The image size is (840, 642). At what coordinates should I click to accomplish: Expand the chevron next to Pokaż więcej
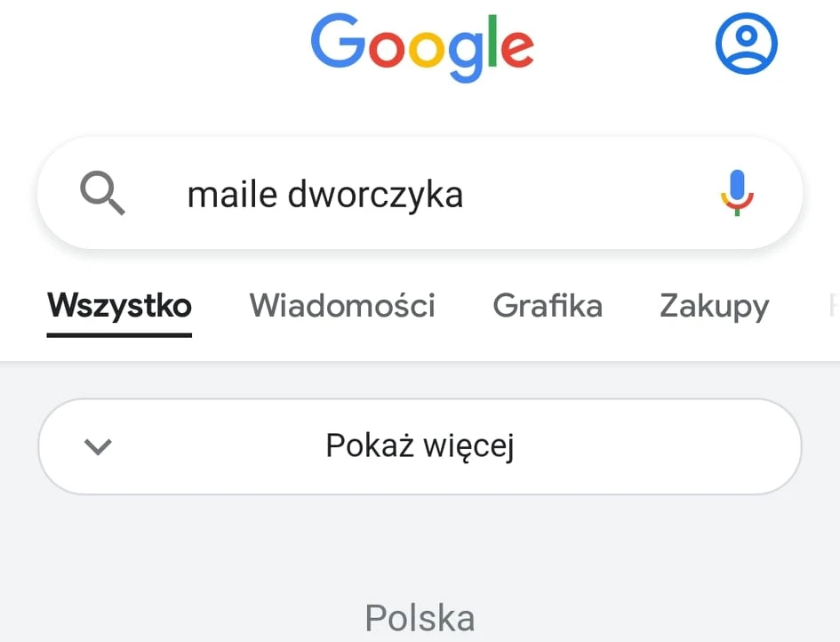[x=98, y=446]
